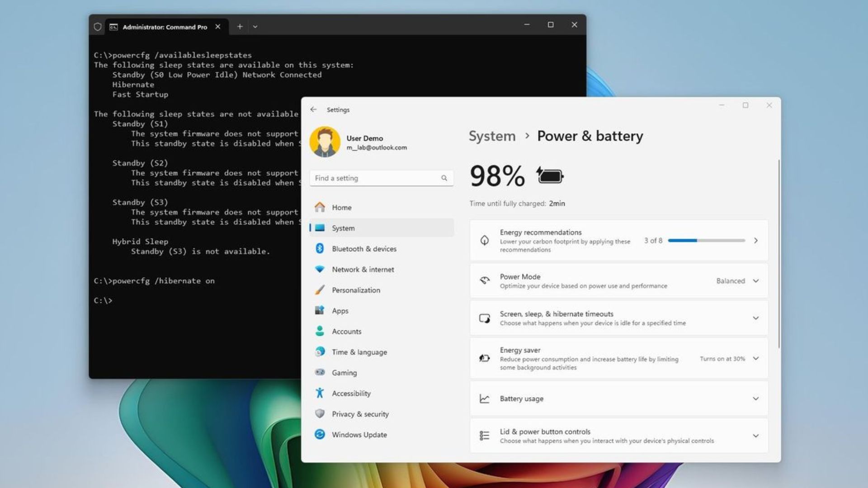Click the Lid & power button controls icon

(x=484, y=436)
